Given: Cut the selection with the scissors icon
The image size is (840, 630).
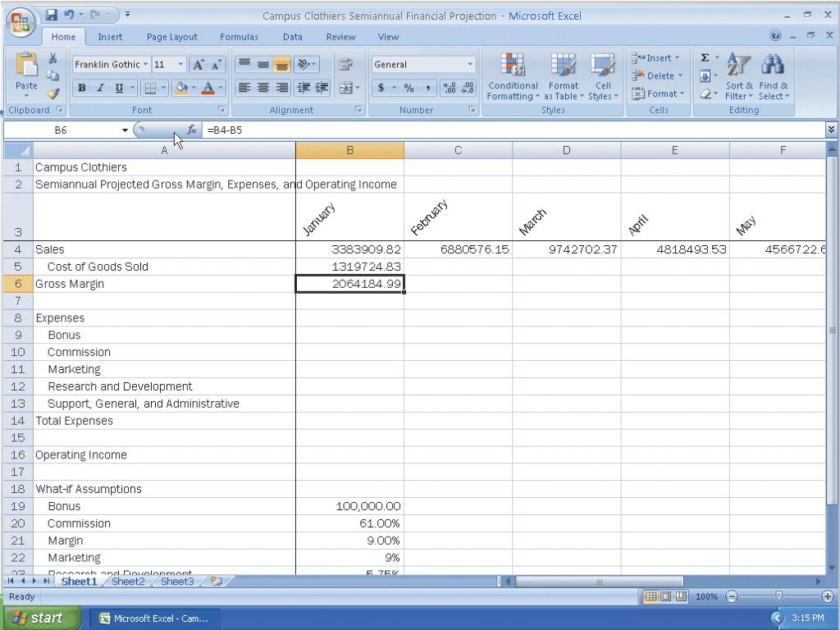Looking at the screenshot, I should click(x=52, y=58).
